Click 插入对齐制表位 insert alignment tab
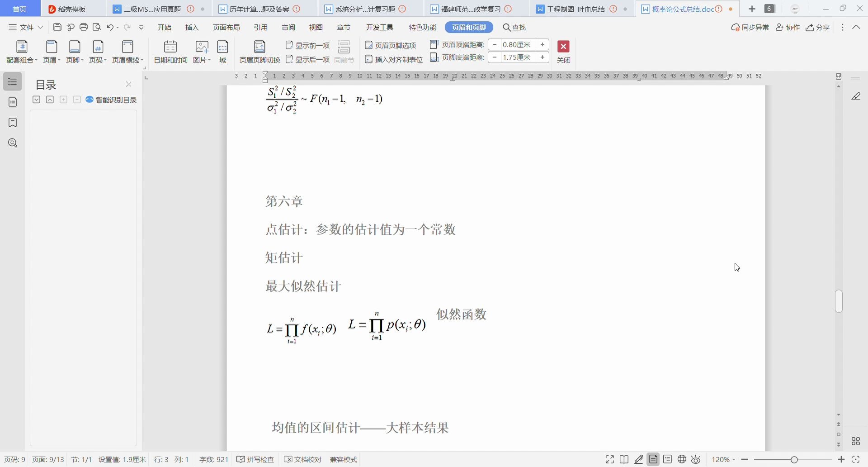The height and width of the screenshot is (467, 868). [394, 59]
